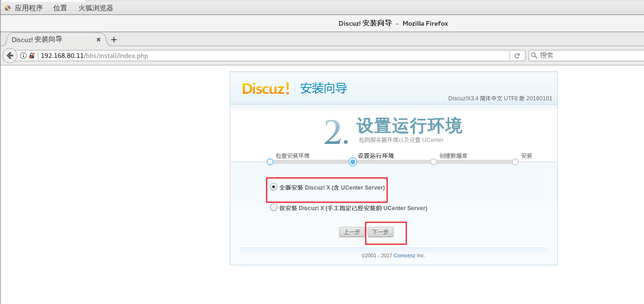
Task: Select 仅安装 Discuz! X radio option
Action: point(274,208)
